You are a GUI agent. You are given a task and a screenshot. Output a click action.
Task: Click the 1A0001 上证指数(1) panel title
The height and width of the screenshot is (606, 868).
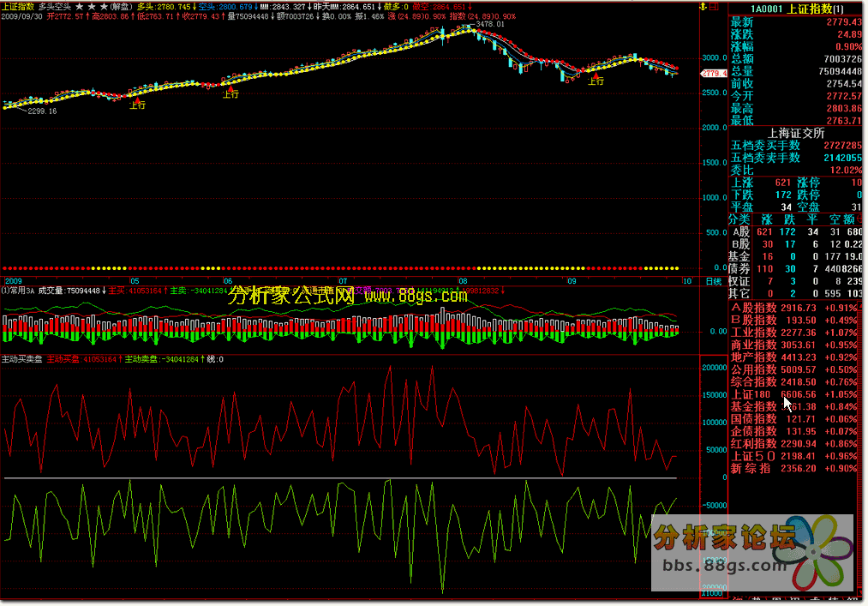point(797,9)
